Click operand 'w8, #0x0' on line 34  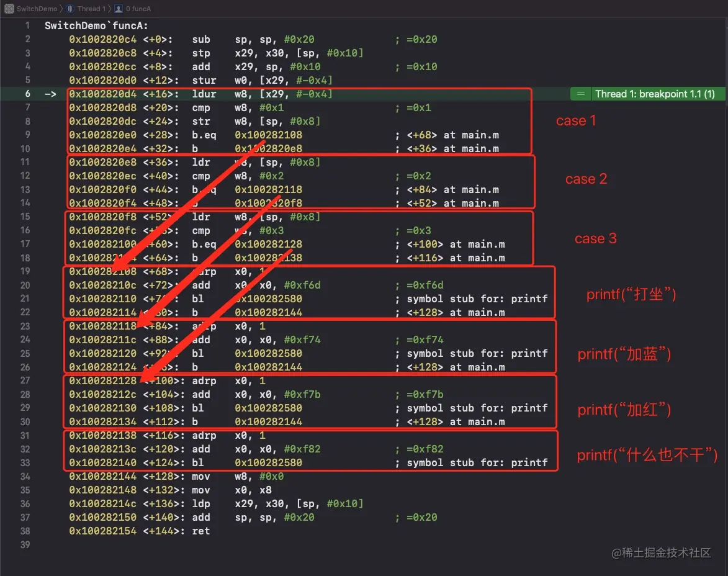point(259,477)
